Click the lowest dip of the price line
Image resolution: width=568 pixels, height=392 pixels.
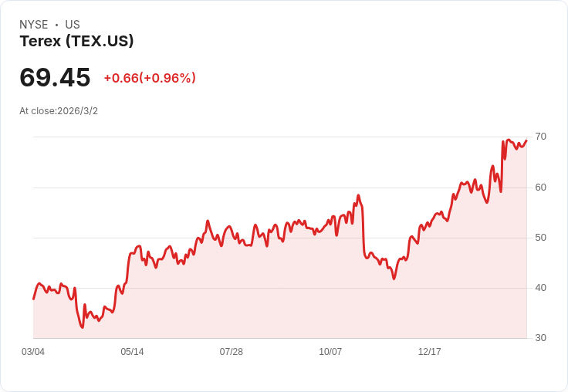pos(83,327)
